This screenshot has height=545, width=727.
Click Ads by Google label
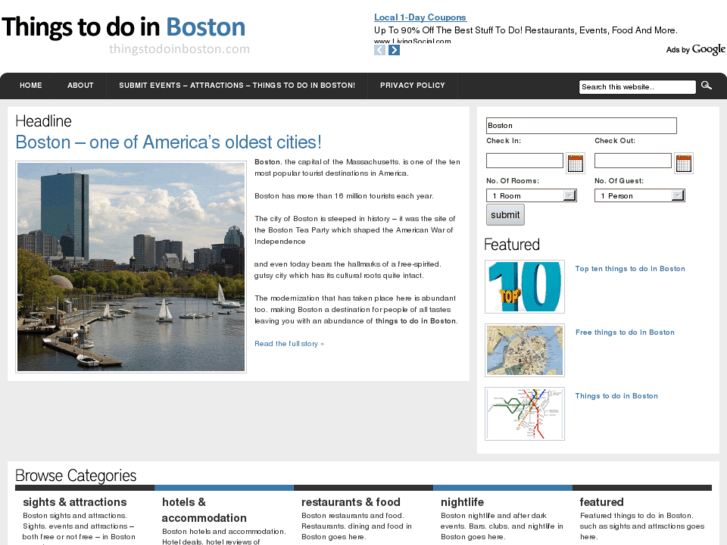695,49
